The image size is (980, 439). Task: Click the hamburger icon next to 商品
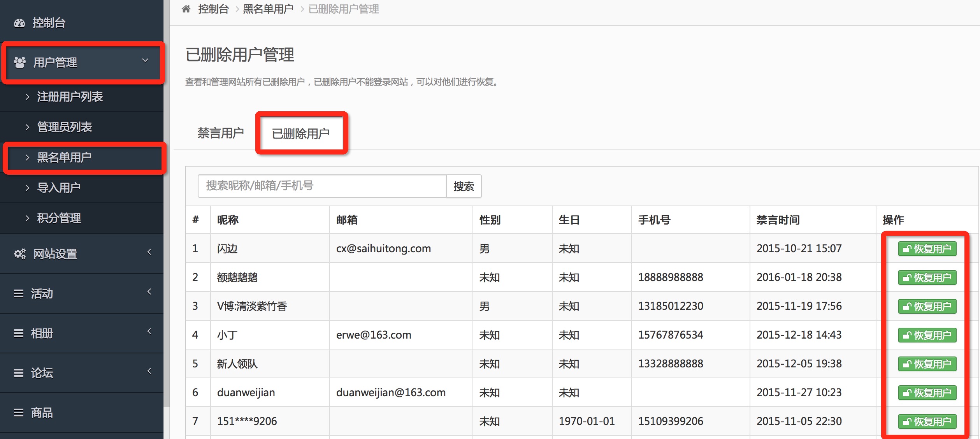coord(19,413)
